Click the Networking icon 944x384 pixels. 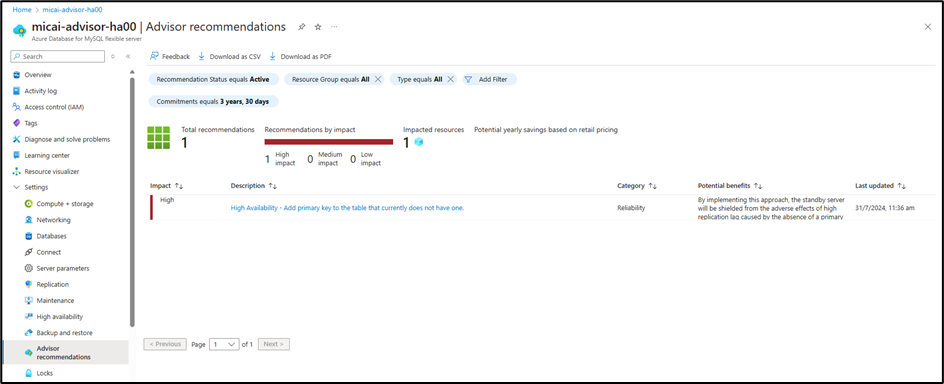click(x=28, y=220)
